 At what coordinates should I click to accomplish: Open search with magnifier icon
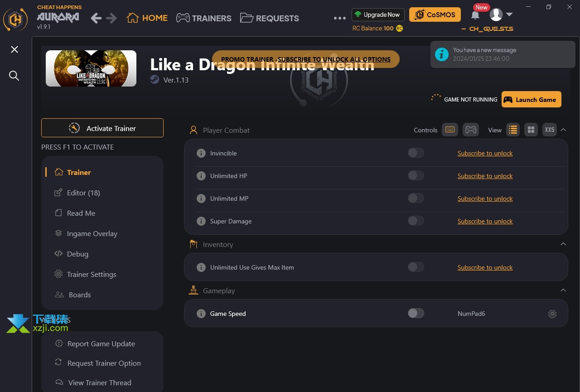pyautogui.click(x=14, y=76)
